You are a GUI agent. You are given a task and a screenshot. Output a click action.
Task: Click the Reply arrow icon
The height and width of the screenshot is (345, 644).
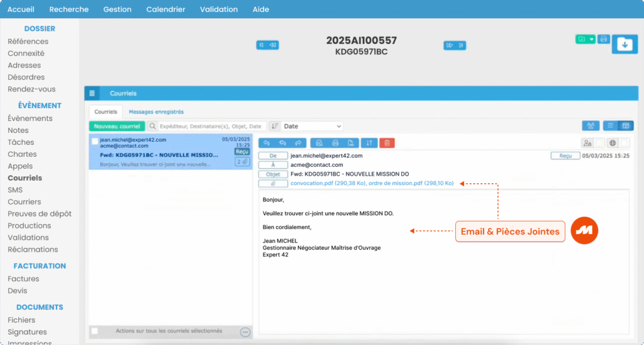pos(267,143)
